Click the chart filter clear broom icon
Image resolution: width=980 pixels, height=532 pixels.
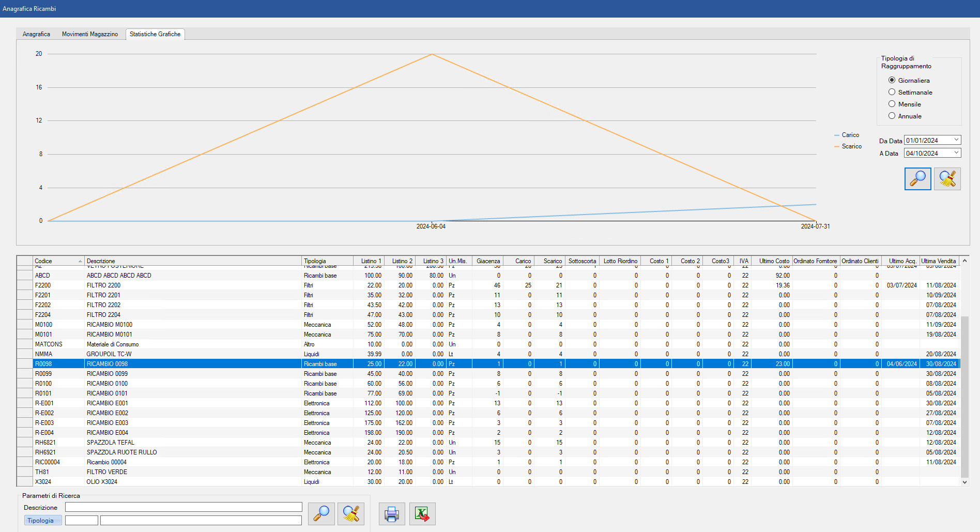click(x=947, y=179)
